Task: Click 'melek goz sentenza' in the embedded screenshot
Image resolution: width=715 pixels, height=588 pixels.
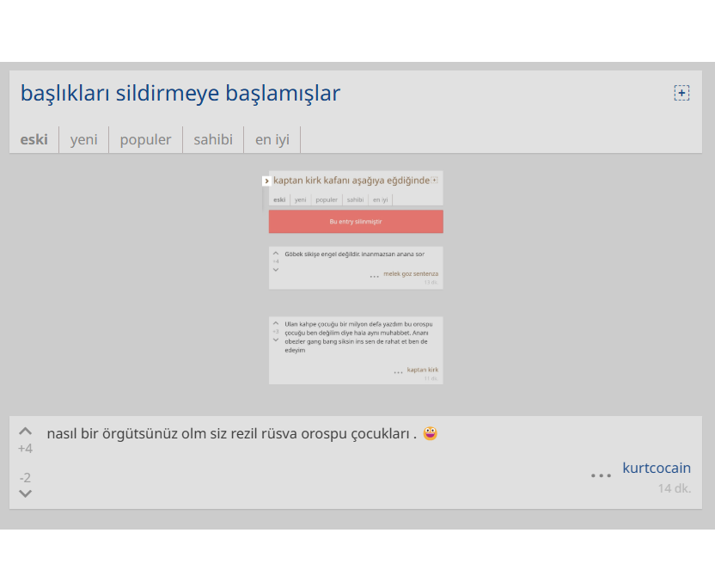Action: pos(411,273)
